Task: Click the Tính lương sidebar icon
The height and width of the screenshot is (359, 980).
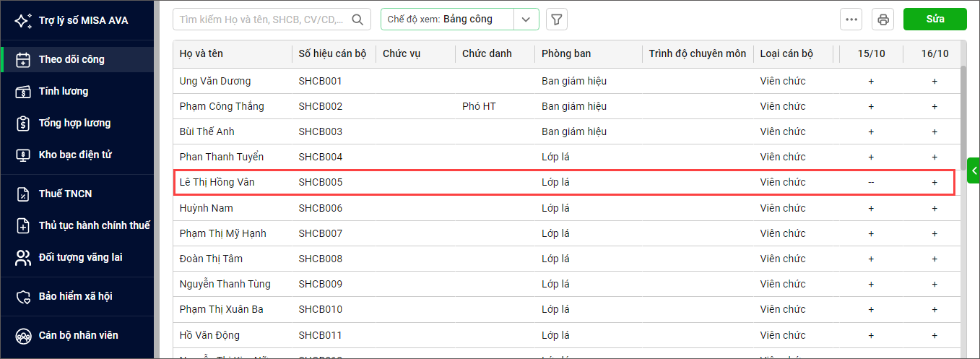Action: [x=23, y=91]
